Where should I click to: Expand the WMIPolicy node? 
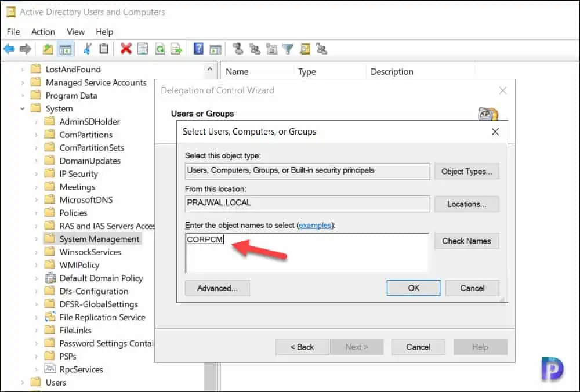point(36,265)
